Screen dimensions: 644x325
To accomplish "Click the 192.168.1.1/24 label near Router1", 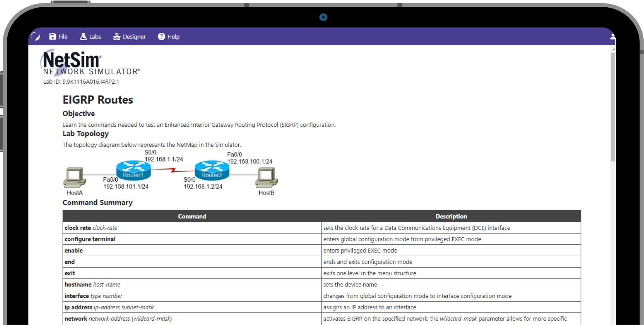I will coord(163,159).
